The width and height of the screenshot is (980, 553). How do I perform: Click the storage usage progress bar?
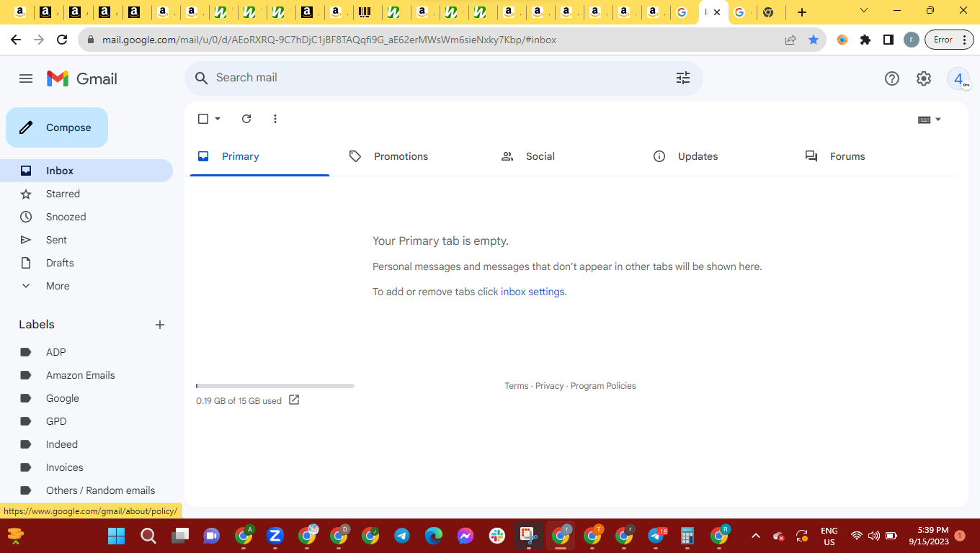(x=275, y=386)
